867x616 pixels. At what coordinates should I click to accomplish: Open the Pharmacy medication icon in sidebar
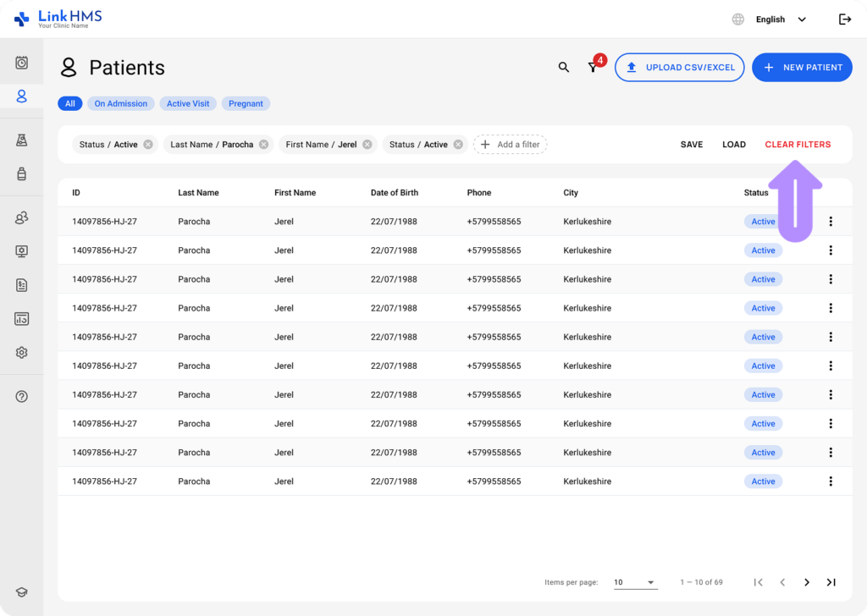pyautogui.click(x=21, y=174)
